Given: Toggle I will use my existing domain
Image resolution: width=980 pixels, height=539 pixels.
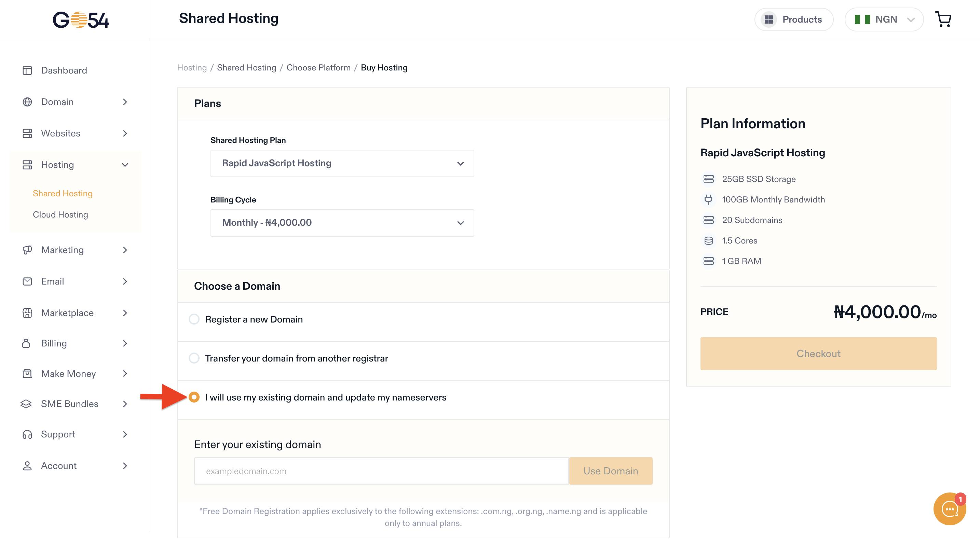Looking at the screenshot, I should tap(194, 396).
